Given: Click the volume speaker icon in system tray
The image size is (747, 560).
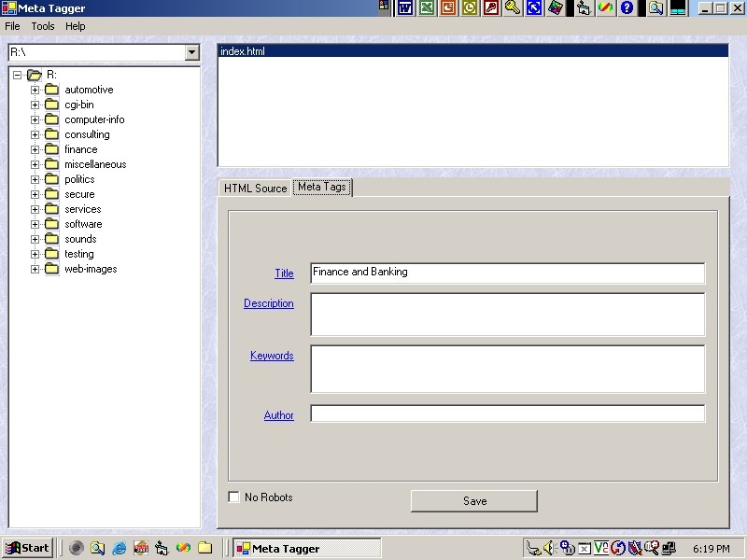Looking at the screenshot, I should tap(549, 548).
